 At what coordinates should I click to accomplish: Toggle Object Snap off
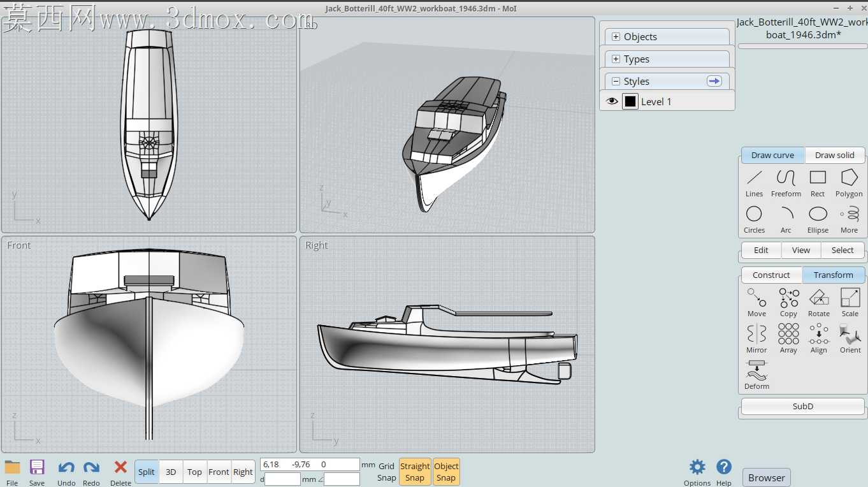pyautogui.click(x=446, y=472)
